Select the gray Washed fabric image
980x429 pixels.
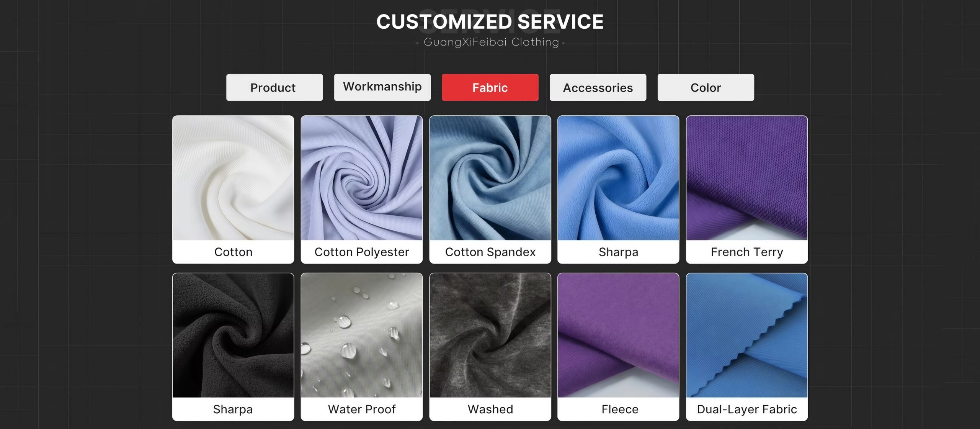pyautogui.click(x=490, y=335)
